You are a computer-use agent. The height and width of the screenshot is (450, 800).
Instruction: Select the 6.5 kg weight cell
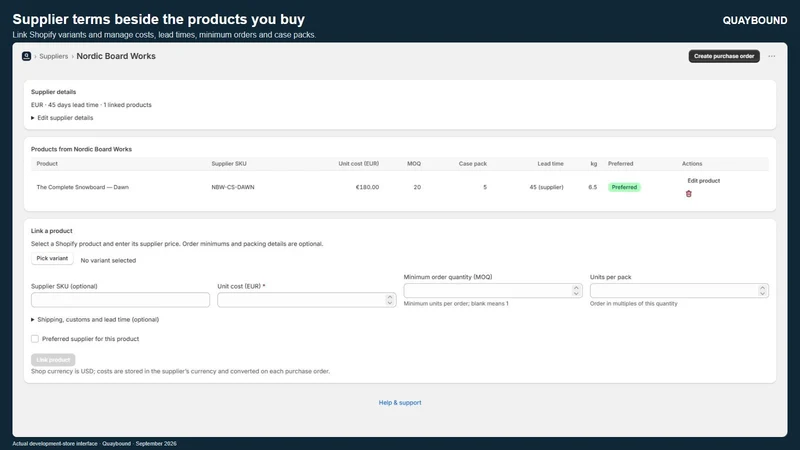point(592,187)
